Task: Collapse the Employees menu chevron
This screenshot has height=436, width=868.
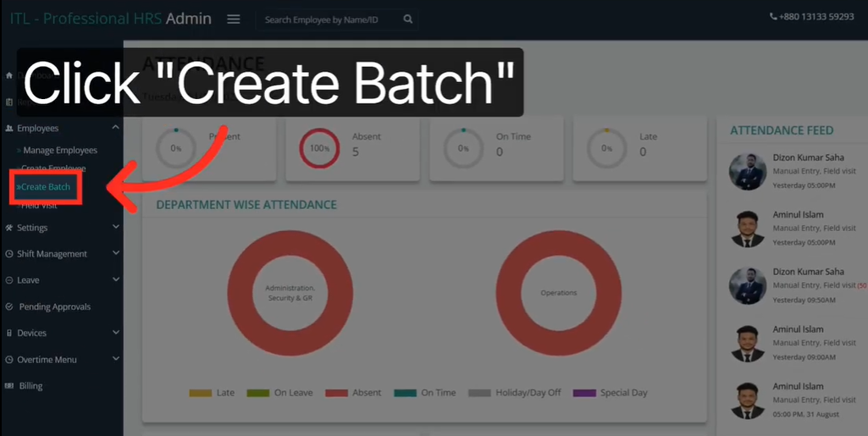Action: click(x=116, y=128)
